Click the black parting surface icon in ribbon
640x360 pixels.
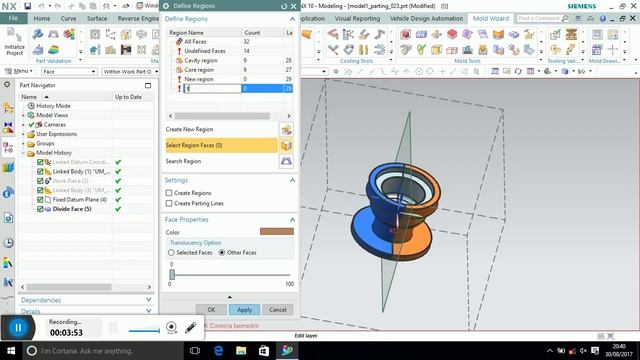click(x=126, y=50)
